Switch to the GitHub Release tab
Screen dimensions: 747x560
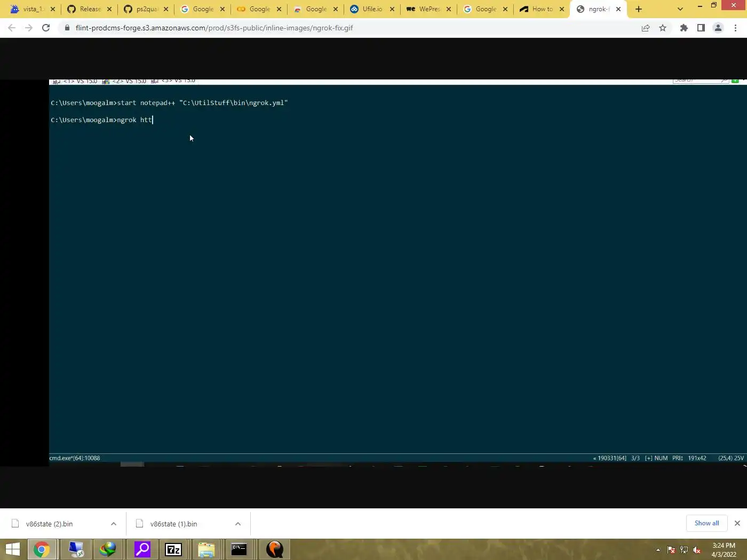click(x=90, y=9)
